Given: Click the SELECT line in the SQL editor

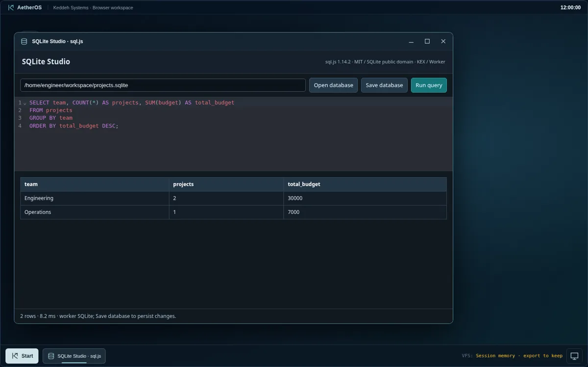Looking at the screenshot, I should pos(132,103).
